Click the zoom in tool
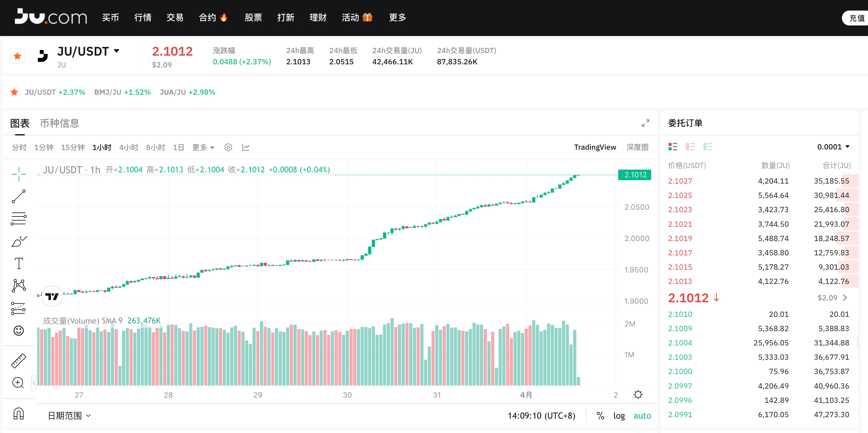 18,383
